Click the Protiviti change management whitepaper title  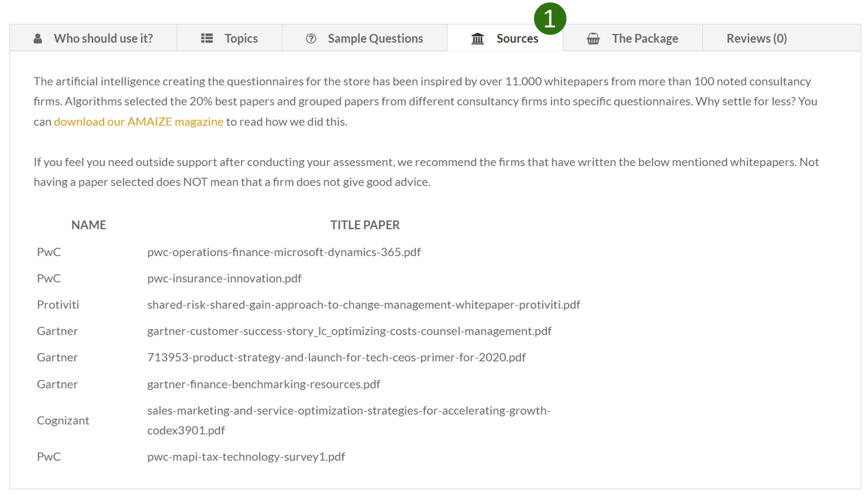point(364,304)
